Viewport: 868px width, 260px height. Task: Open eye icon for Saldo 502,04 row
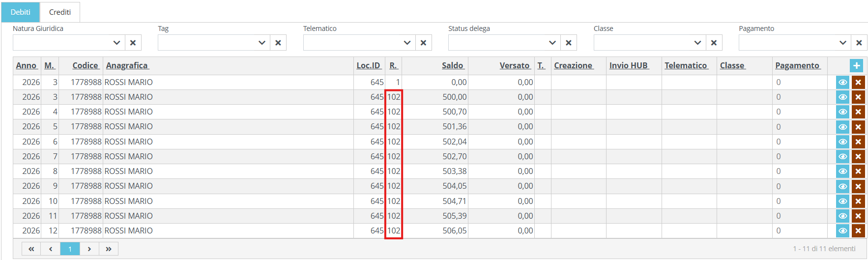tap(842, 142)
